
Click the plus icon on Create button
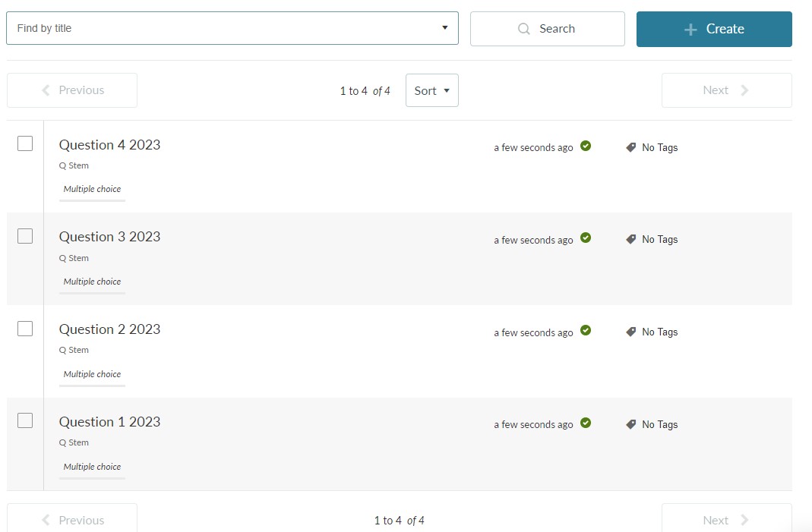690,30
